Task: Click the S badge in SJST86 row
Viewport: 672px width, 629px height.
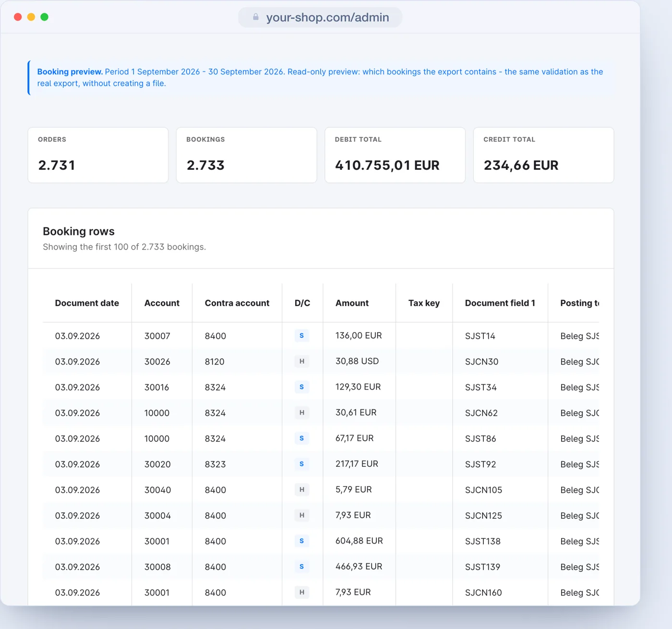Action: (x=301, y=439)
